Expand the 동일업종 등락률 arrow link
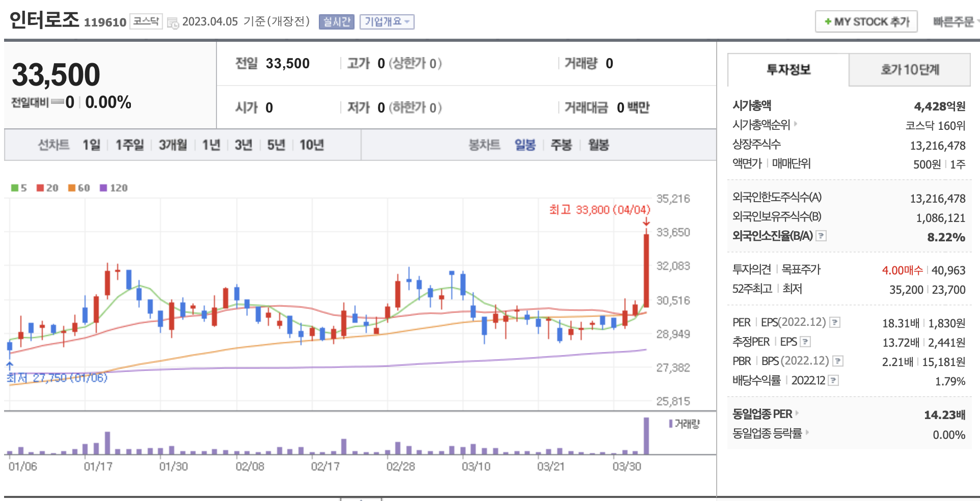The height and width of the screenshot is (501, 980). [807, 433]
